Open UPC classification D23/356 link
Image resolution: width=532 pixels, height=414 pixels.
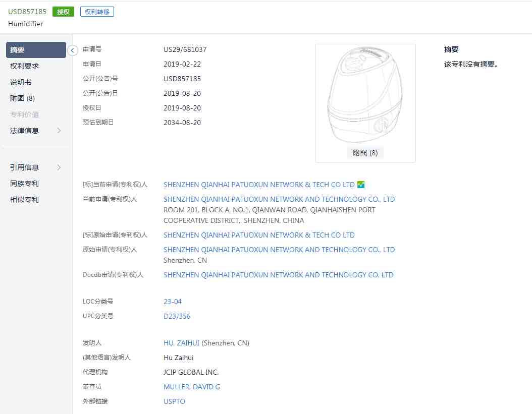(177, 316)
